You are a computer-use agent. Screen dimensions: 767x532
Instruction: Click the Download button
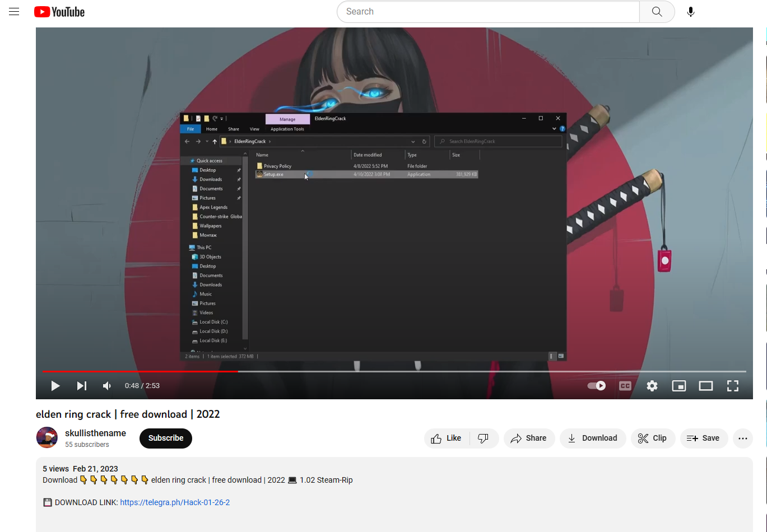[593, 438]
